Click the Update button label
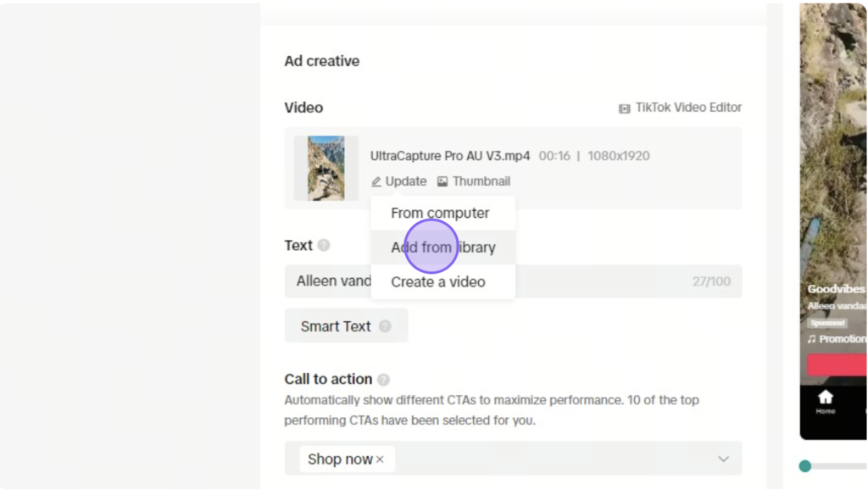This screenshot has height=495, width=868. coord(406,181)
